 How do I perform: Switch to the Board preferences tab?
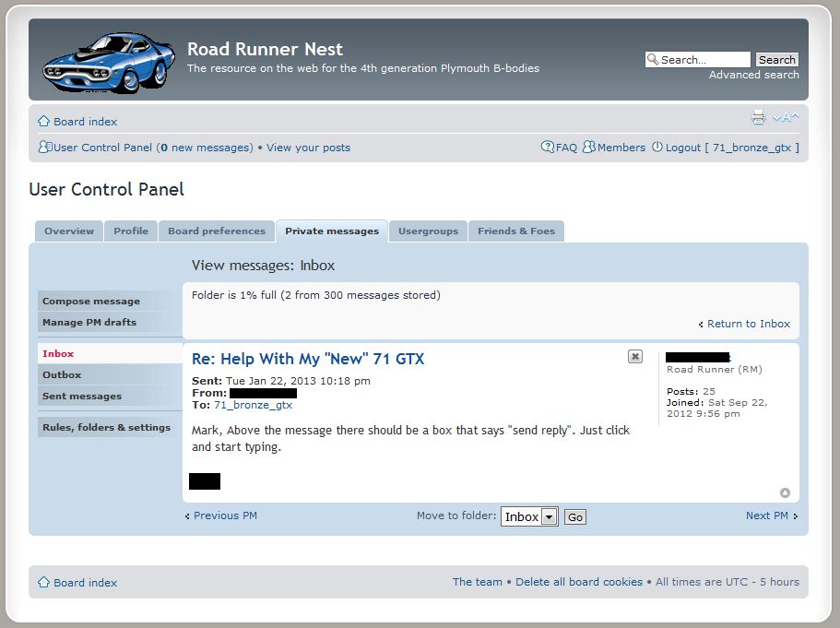(x=217, y=231)
